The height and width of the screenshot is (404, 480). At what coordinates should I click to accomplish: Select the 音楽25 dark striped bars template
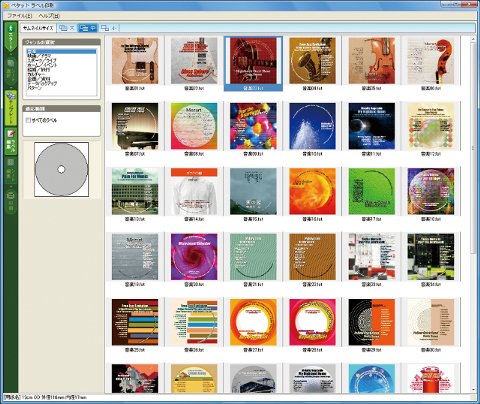[135, 322]
